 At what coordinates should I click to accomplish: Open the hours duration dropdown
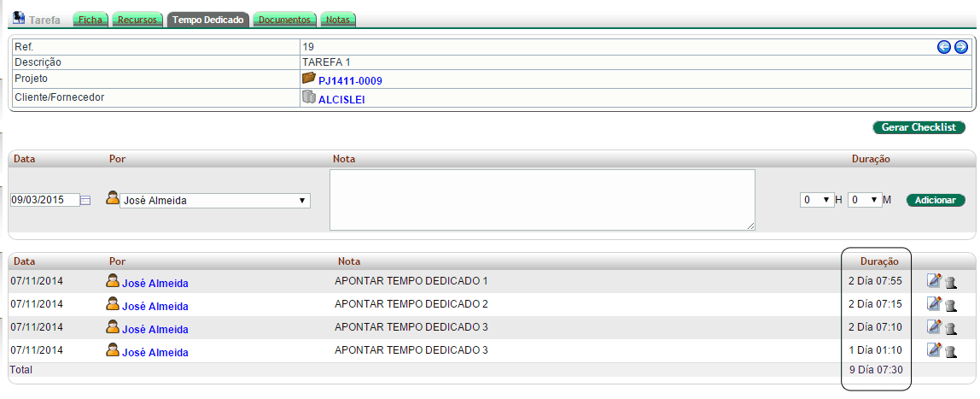(x=816, y=200)
